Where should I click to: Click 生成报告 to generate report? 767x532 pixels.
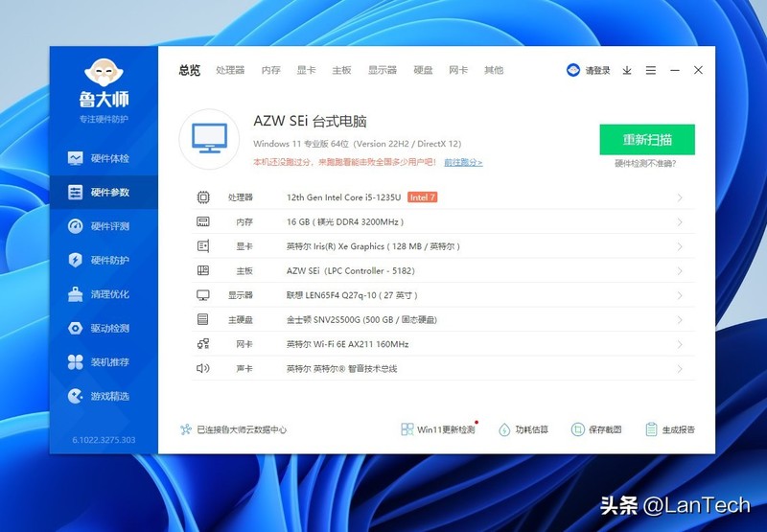click(x=670, y=429)
